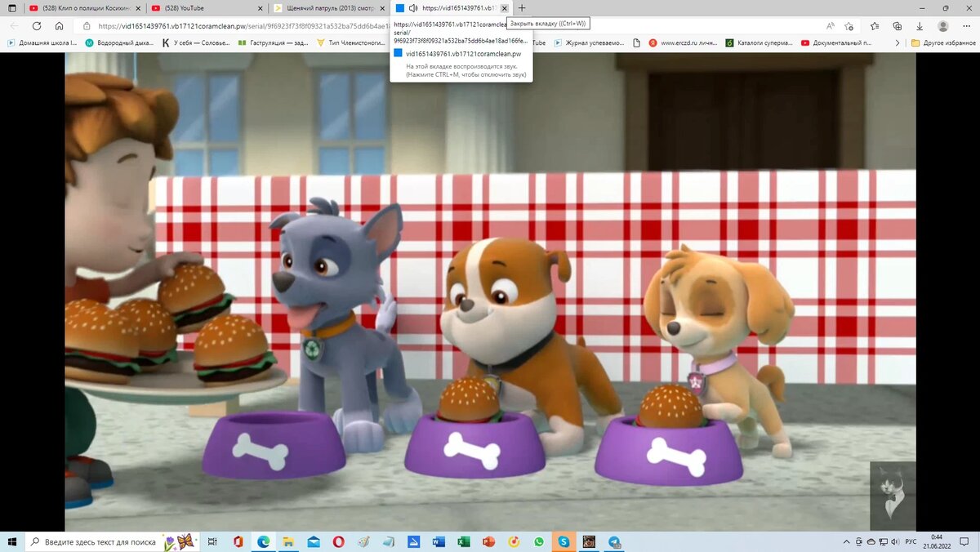Add this page to favorites
The height and width of the screenshot is (552, 980).
[x=849, y=26]
